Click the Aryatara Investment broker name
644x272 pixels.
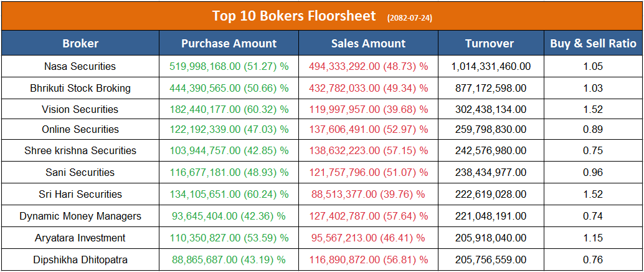(x=80, y=238)
